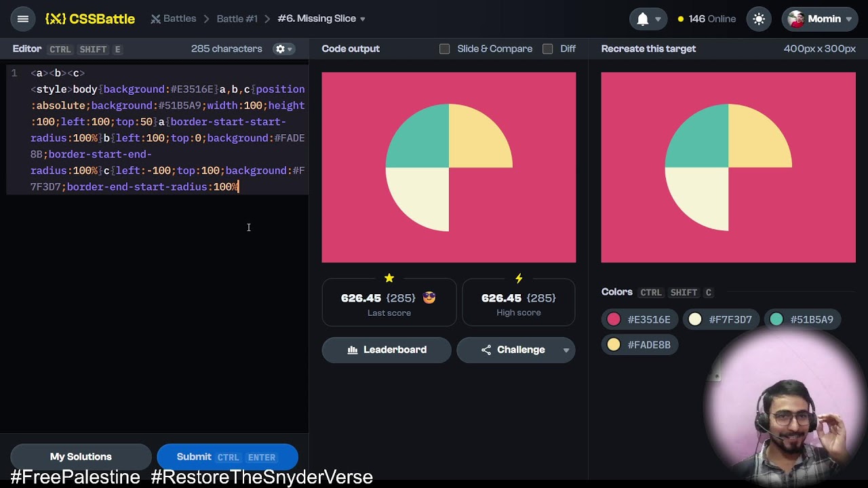Viewport: 868px width, 488px height.
Task: Open the Leaderboard
Action: tap(387, 350)
